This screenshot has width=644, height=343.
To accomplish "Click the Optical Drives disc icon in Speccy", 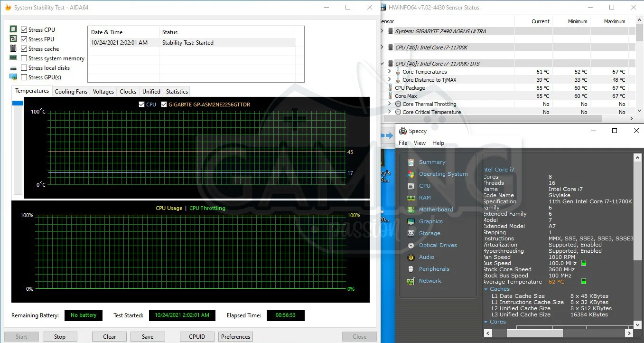I will tap(411, 245).
